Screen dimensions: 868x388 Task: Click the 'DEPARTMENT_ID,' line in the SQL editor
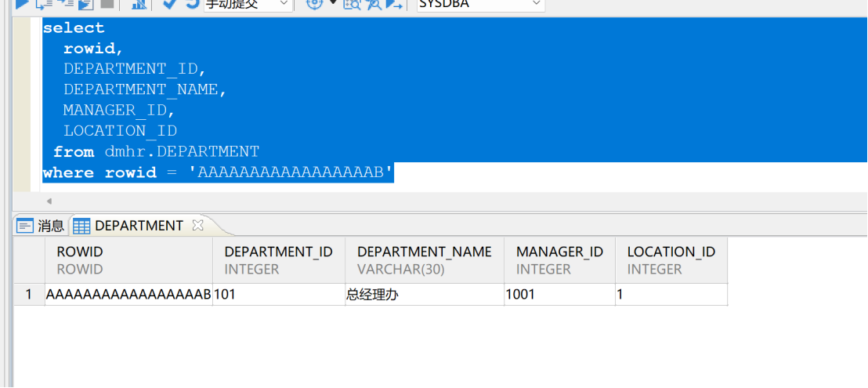tap(135, 69)
